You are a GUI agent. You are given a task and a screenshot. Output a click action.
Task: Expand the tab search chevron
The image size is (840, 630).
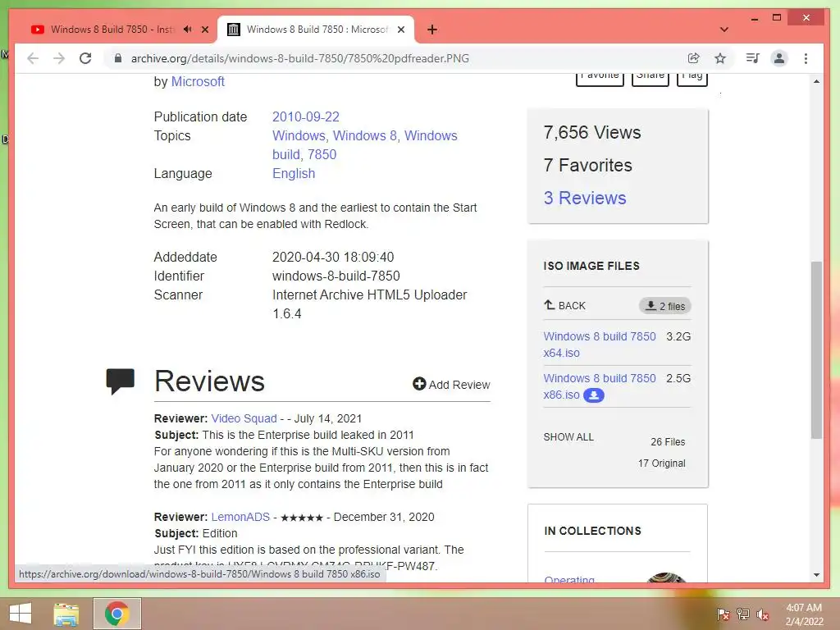(x=724, y=30)
